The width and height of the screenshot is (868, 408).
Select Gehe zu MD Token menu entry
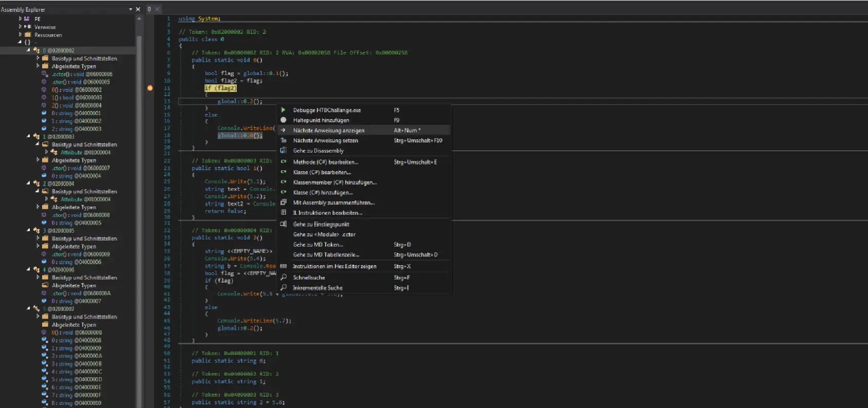[x=317, y=245]
